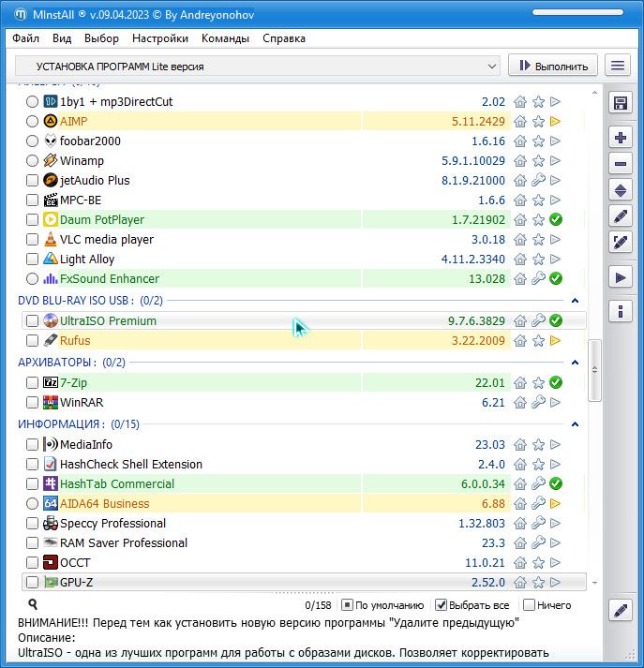Click the info icon in right sidebar

coord(620,310)
